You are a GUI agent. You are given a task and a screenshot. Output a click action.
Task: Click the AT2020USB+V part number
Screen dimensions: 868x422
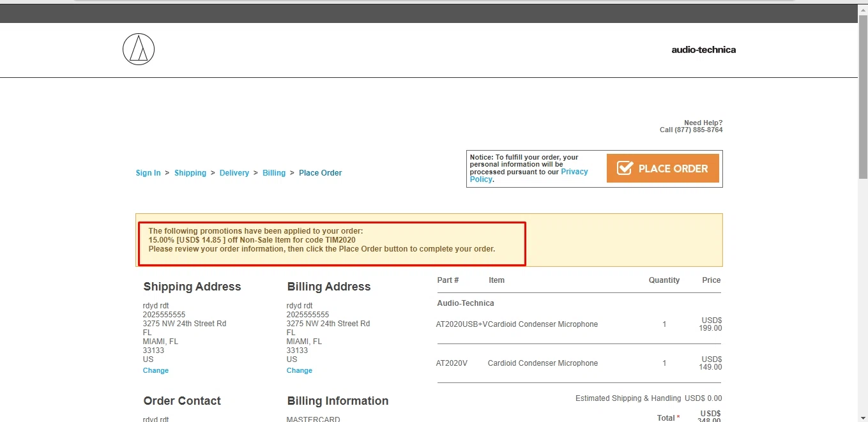coord(462,324)
